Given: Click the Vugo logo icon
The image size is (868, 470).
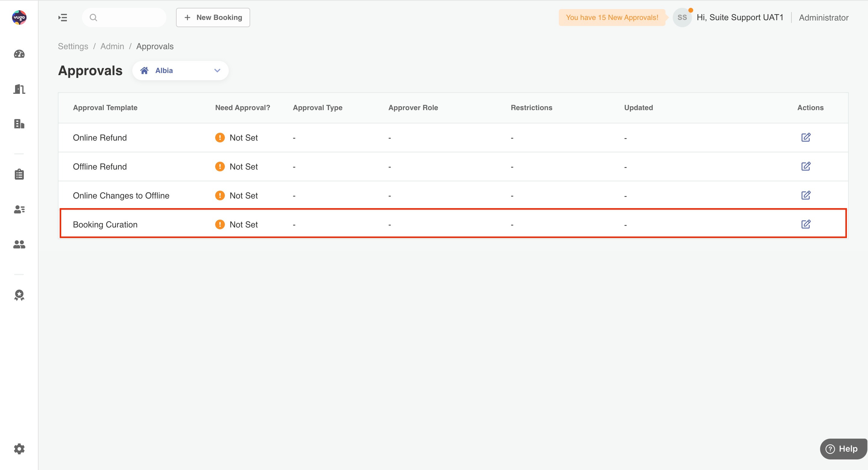Looking at the screenshot, I should point(19,17).
